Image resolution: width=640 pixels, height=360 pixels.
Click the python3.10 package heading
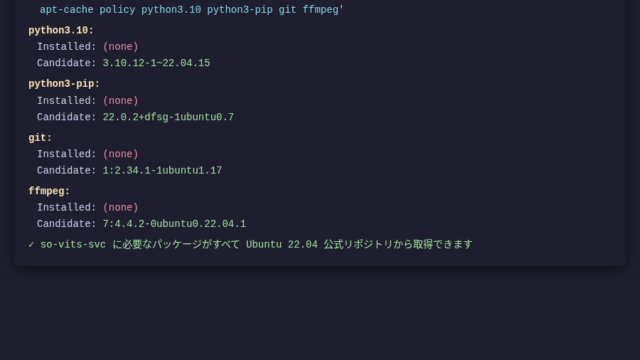pyautogui.click(x=61, y=30)
